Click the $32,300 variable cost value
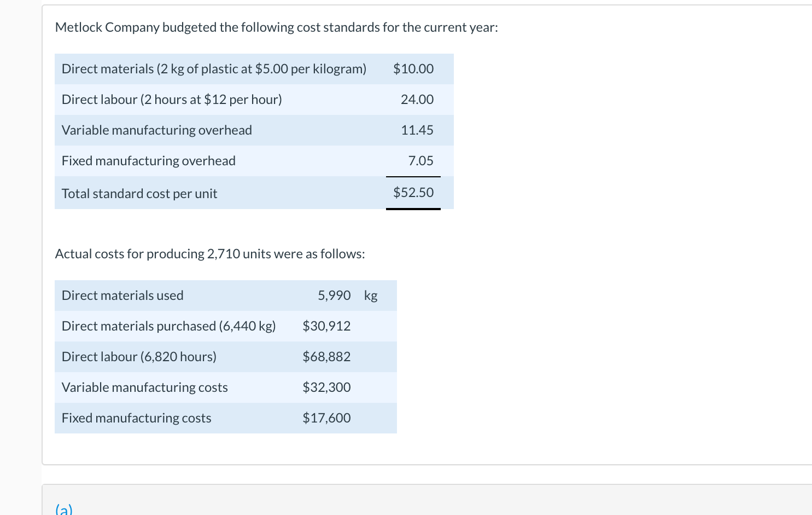The width and height of the screenshot is (812, 515). [326, 387]
